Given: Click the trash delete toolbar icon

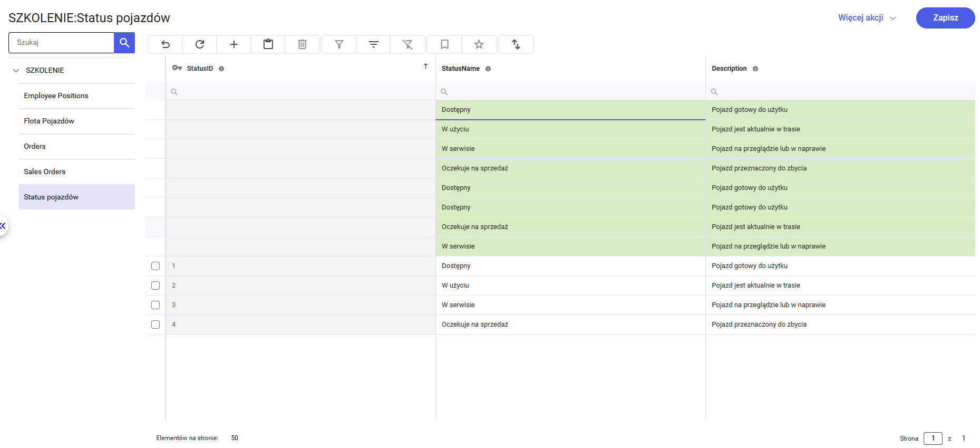Looking at the screenshot, I should coord(302,44).
